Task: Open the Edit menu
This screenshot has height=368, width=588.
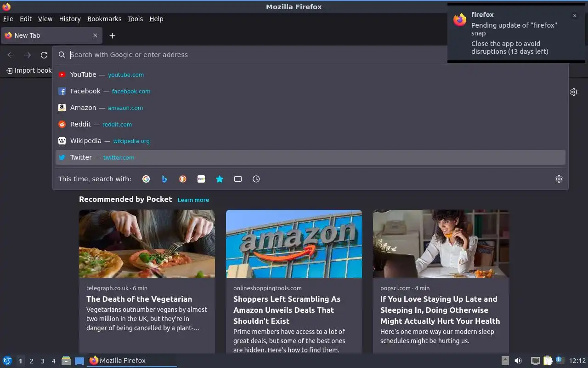Action: point(26,19)
